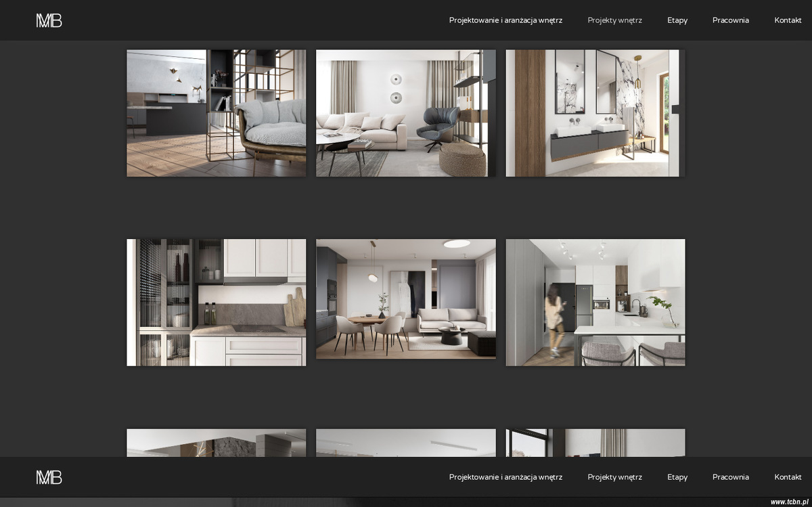Open the white kitchen project with the walking woman
Viewport: 812px width, 507px height.
(595, 303)
